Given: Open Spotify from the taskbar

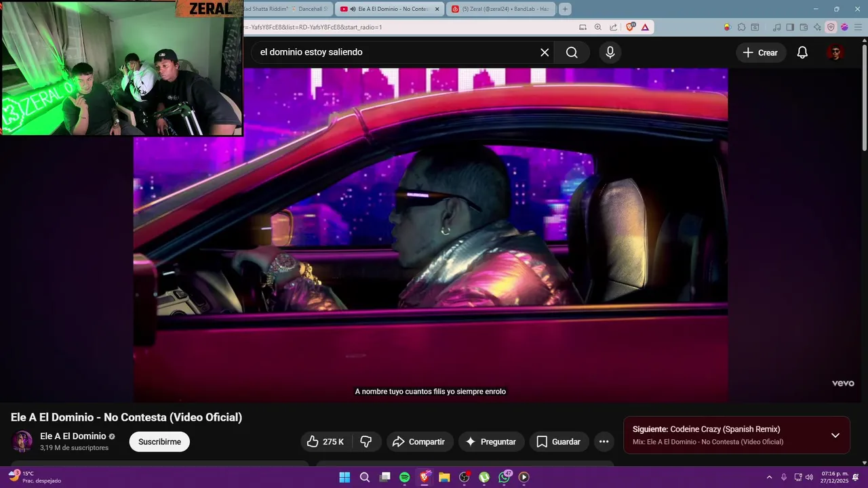Looking at the screenshot, I should pyautogui.click(x=405, y=477).
